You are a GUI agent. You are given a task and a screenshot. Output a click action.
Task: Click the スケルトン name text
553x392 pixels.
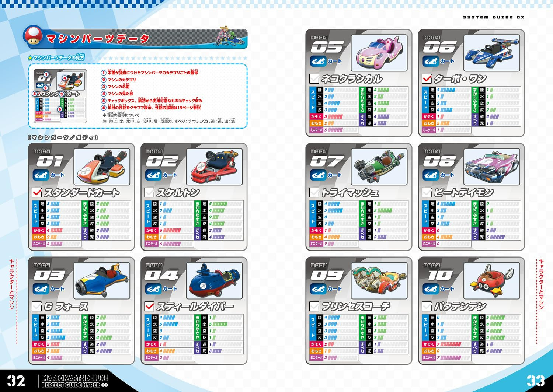tap(178, 192)
